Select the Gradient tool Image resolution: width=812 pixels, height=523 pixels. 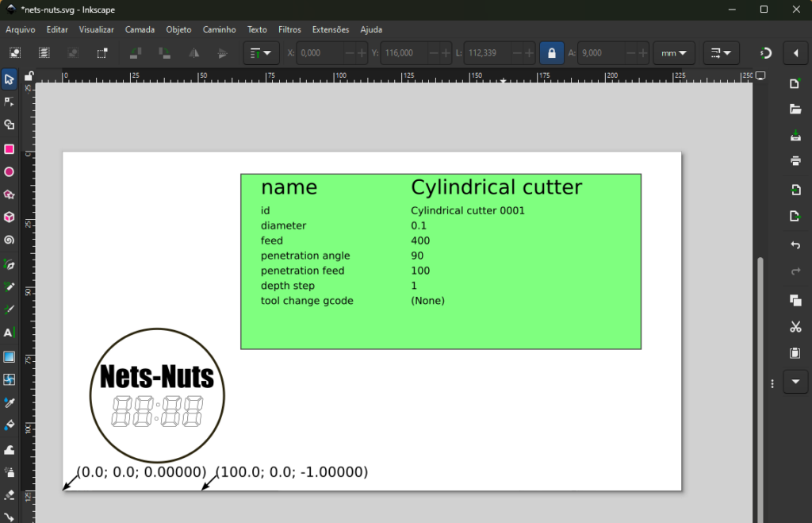pos(10,356)
